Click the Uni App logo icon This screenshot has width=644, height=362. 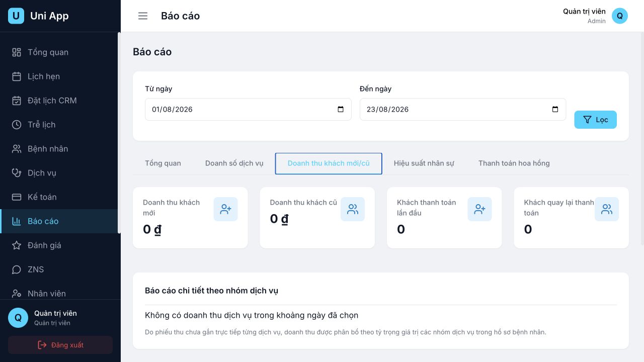[16, 16]
